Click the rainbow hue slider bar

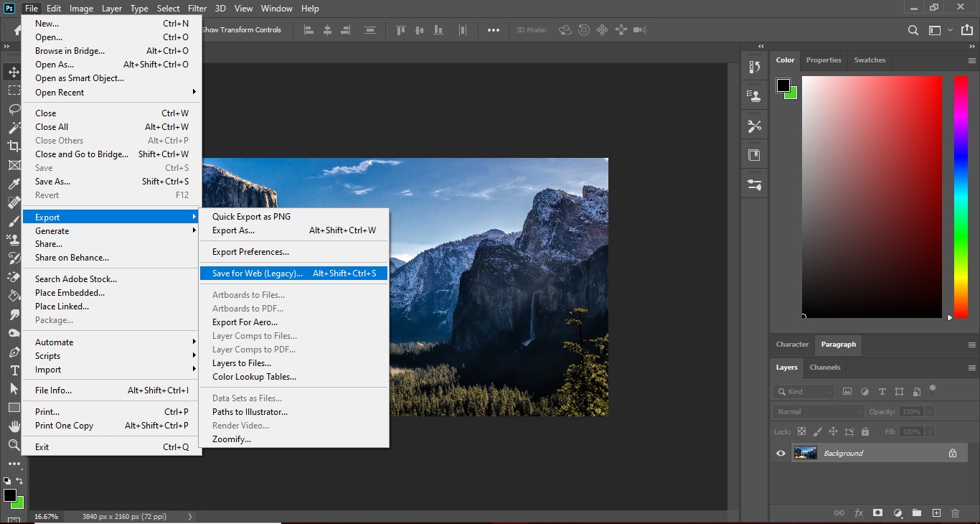tap(961, 197)
